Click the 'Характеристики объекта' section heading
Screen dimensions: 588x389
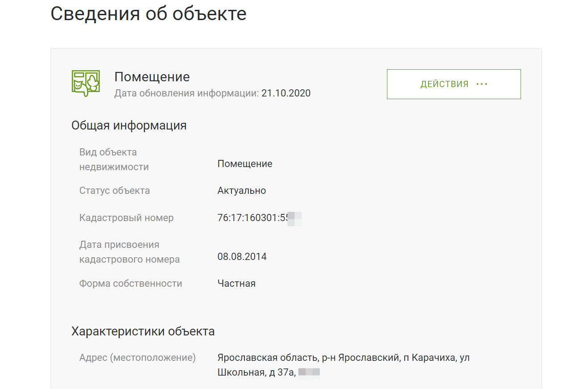[x=143, y=331]
